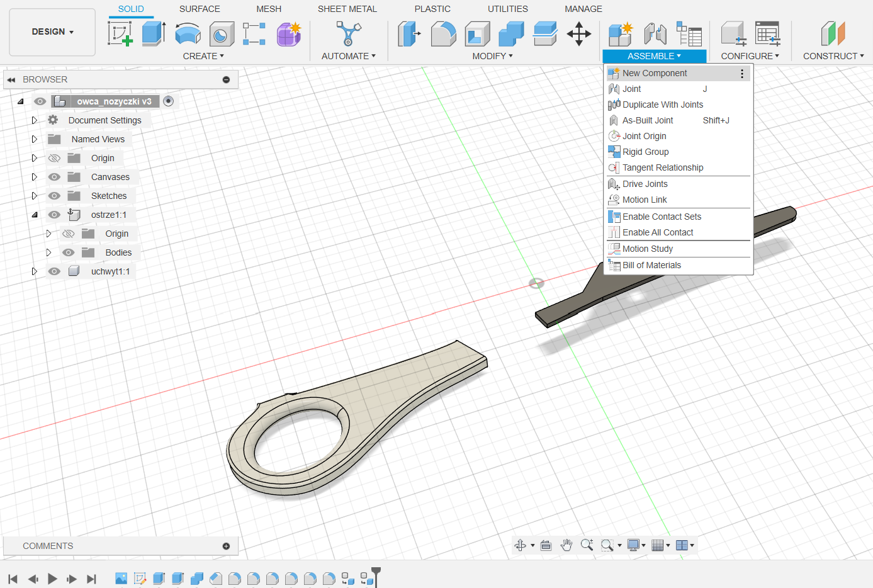This screenshot has height=588, width=873.
Task: Click the Orbit navigation icon
Action: click(x=521, y=545)
